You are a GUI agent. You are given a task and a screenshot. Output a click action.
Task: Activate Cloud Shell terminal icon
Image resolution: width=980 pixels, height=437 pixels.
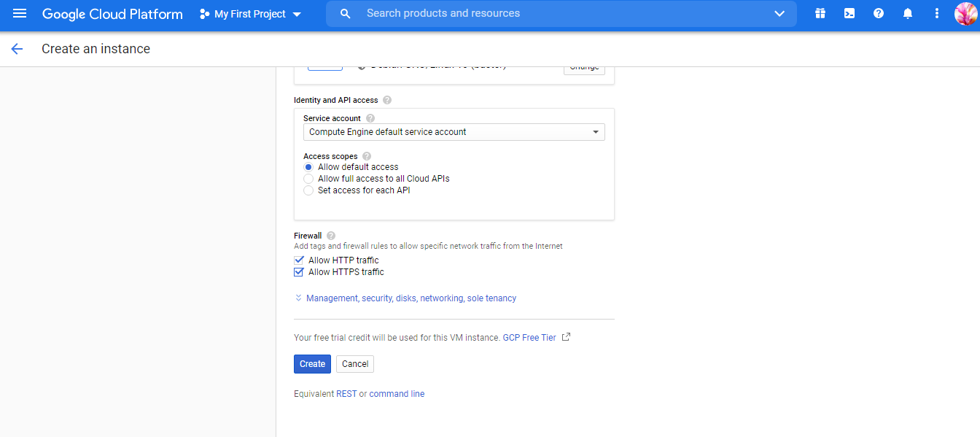click(x=849, y=14)
